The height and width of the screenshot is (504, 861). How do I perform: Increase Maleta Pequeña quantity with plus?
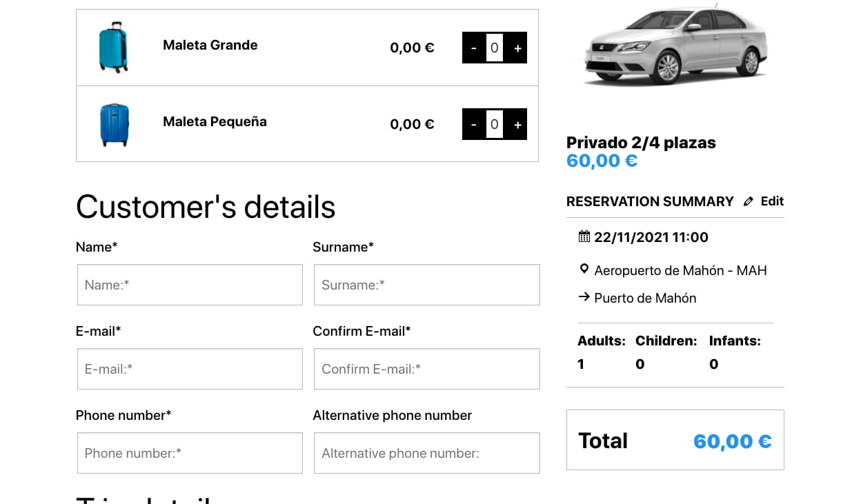tap(517, 125)
